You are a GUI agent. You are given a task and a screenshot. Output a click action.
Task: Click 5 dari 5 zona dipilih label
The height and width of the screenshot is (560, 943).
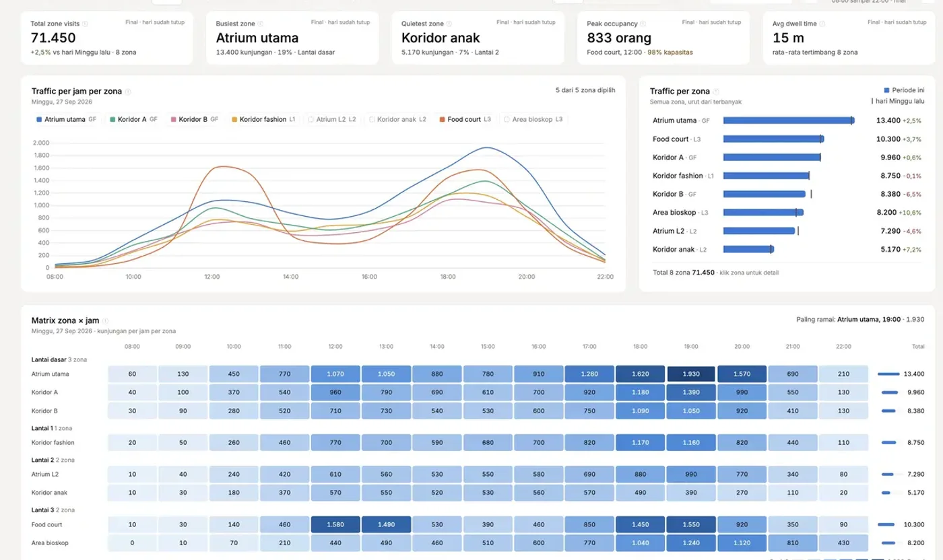[x=585, y=90]
